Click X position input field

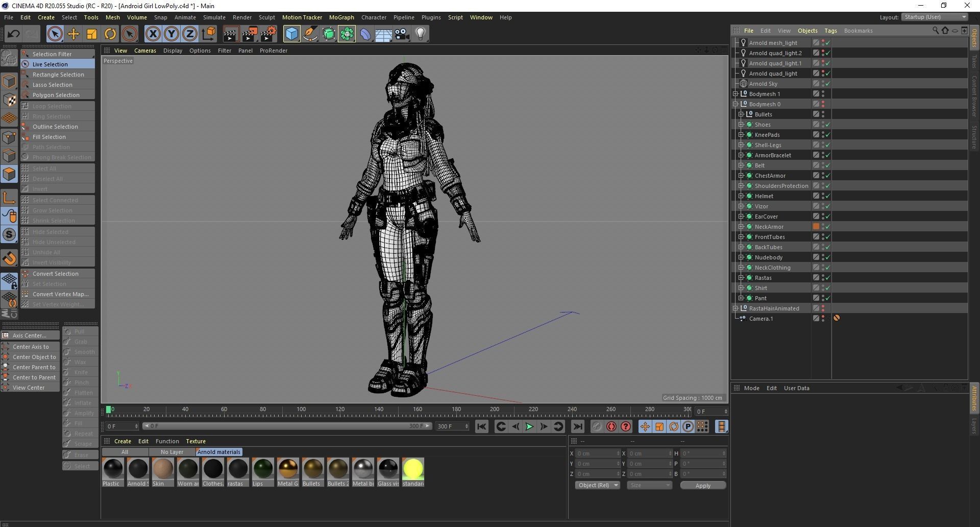597,453
